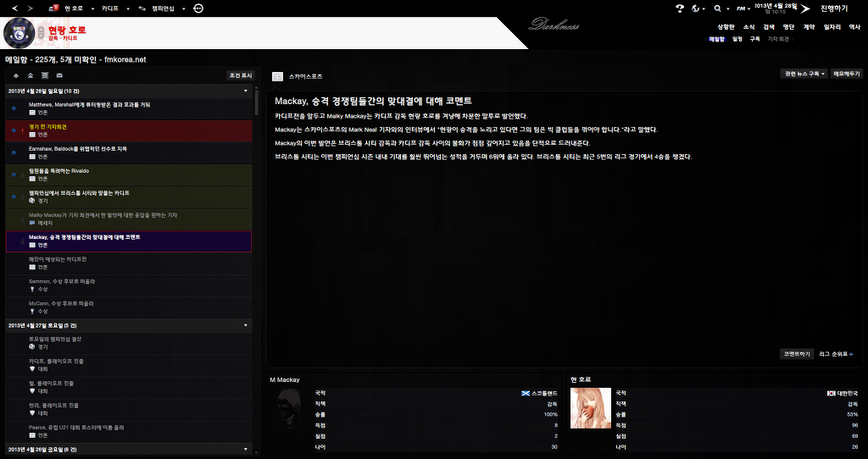This screenshot has height=459, width=868.
Task: Switch to the 메일함 tab
Action: [716, 39]
